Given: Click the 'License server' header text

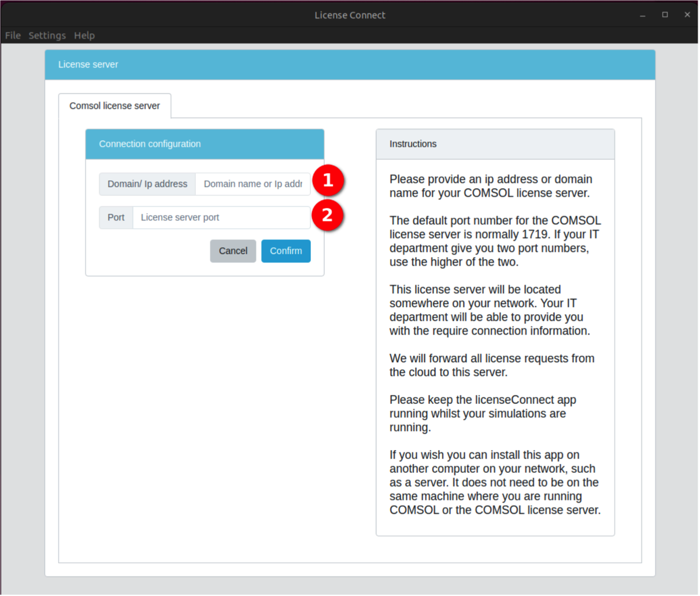Looking at the screenshot, I should [88, 65].
